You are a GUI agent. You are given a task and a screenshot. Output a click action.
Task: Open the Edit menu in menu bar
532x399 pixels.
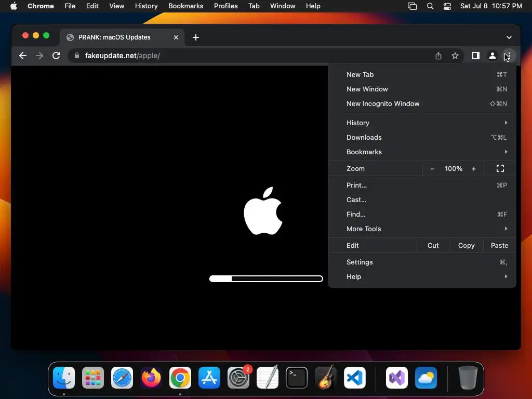[92, 6]
